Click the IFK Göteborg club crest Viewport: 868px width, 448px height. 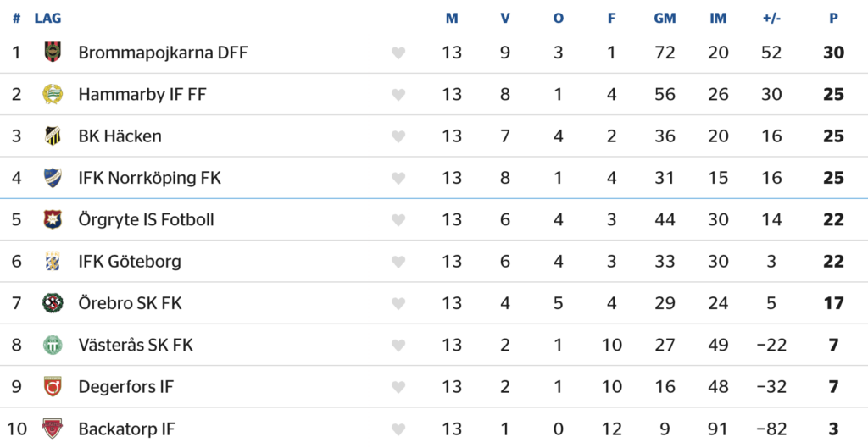click(53, 262)
